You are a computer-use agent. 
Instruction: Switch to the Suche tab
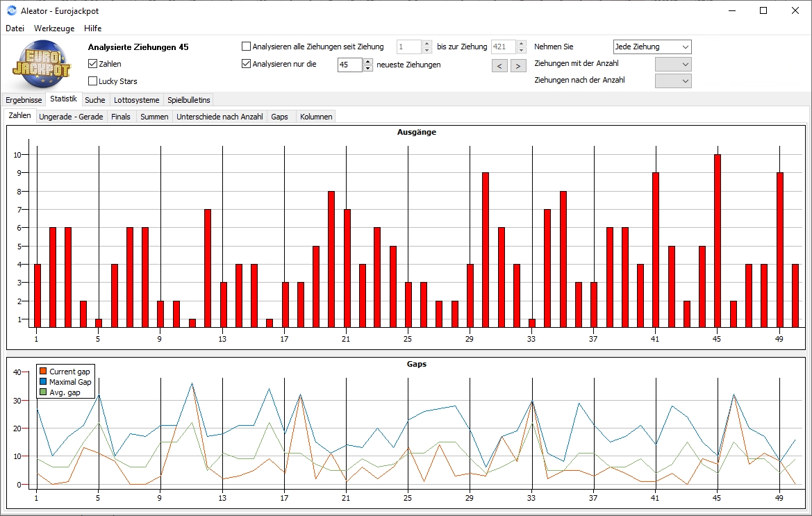94,100
